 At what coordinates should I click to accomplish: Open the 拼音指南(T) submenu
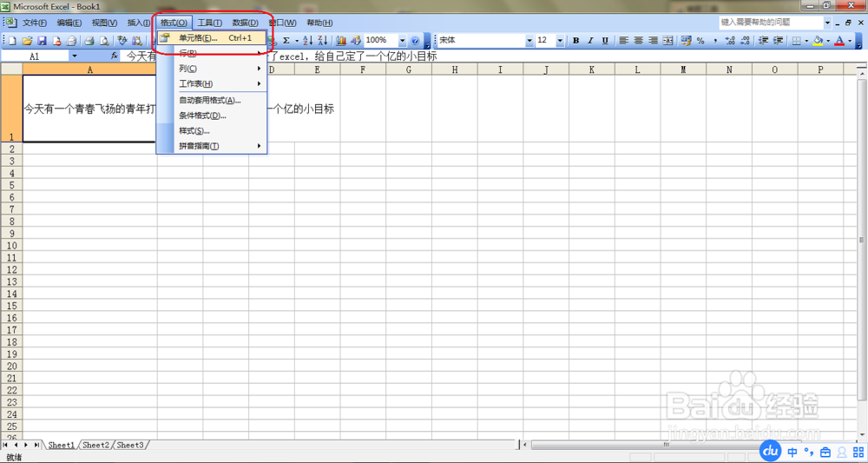212,146
